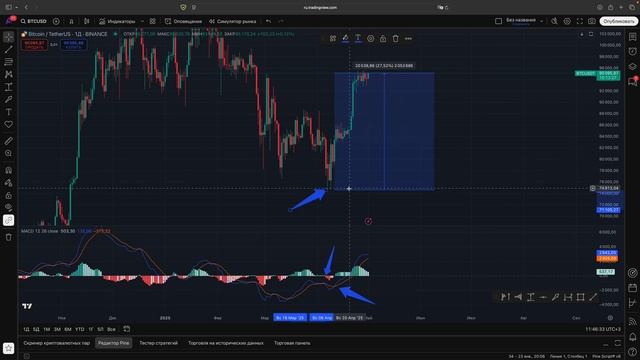
Task: Select the brush drawing tool
Action: pos(9,99)
